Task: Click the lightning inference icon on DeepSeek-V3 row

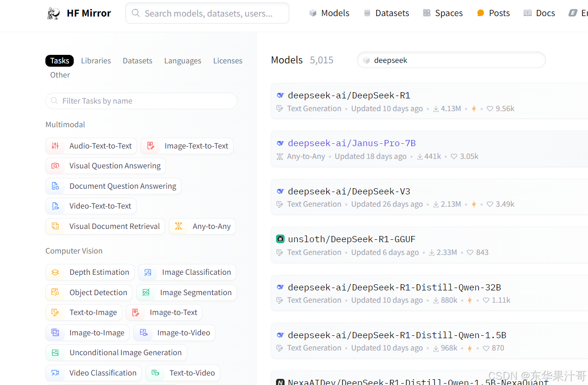Action: tap(474, 204)
